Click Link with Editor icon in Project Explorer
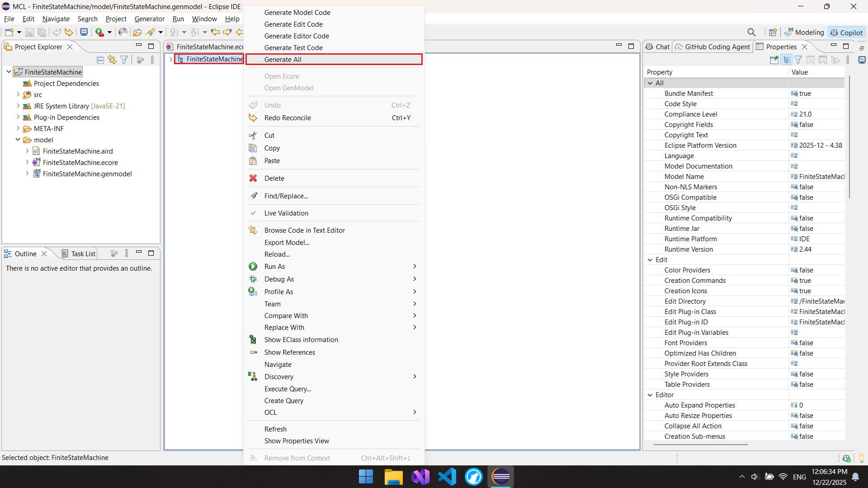Viewport: 868px width, 488px height. tap(112, 60)
